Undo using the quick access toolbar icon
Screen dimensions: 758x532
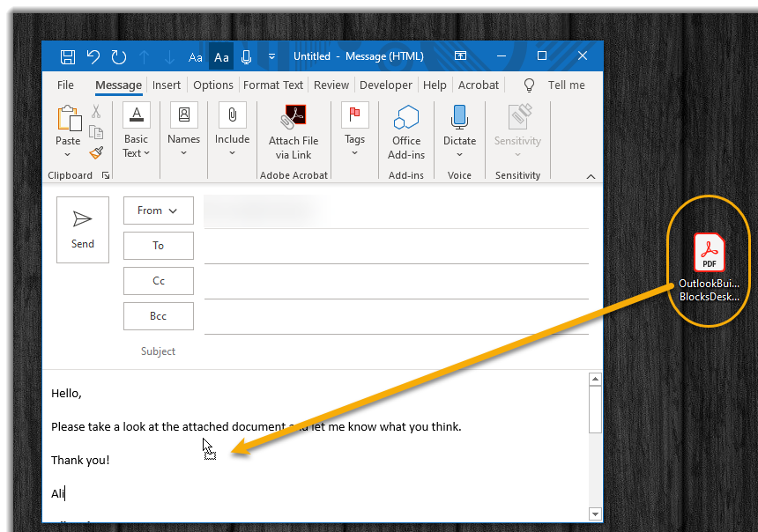[93, 55]
